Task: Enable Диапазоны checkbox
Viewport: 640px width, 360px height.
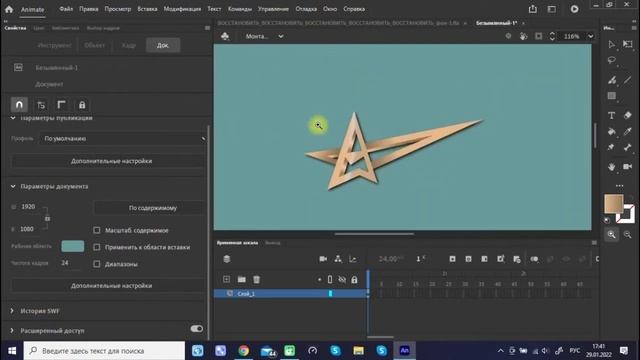Action: (x=97, y=264)
